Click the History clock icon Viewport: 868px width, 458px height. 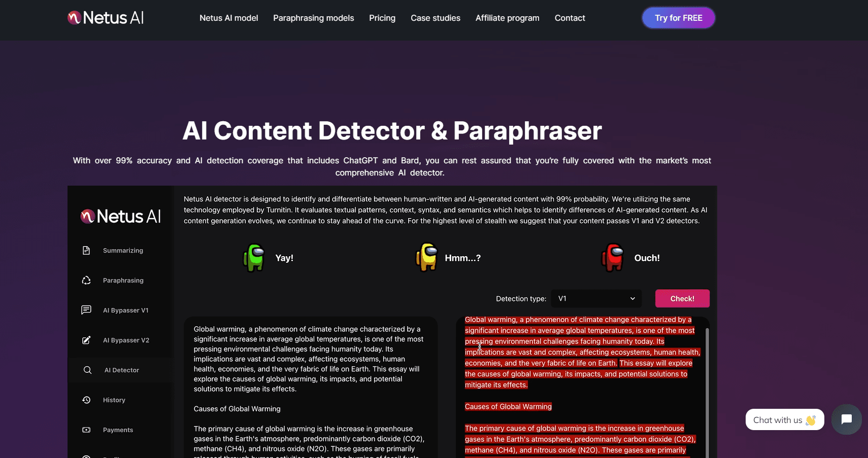point(86,400)
